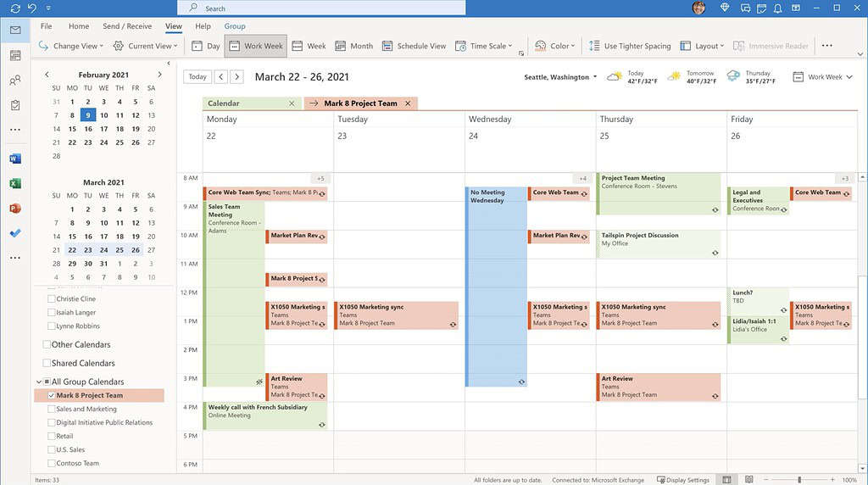This screenshot has width=868, height=485.
Task: Enable the Sales and Marketing calendar checkbox
Action: [x=51, y=409]
